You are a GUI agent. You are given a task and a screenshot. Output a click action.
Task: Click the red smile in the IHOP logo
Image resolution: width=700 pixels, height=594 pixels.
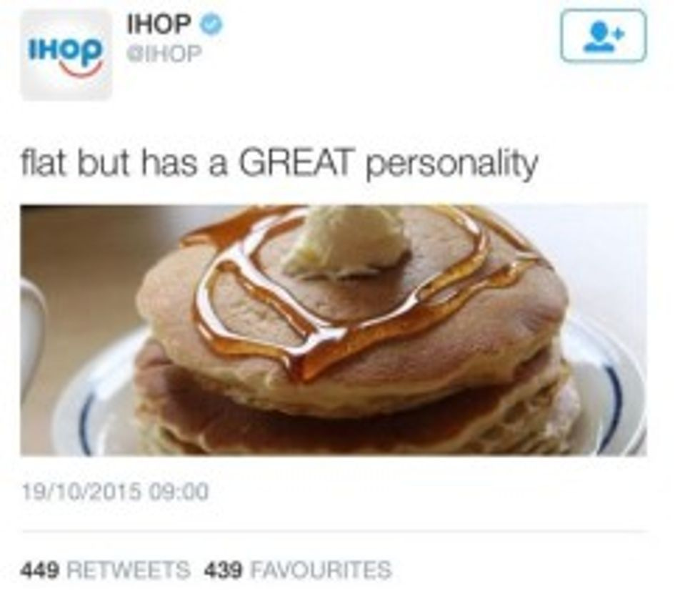click(x=81, y=69)
